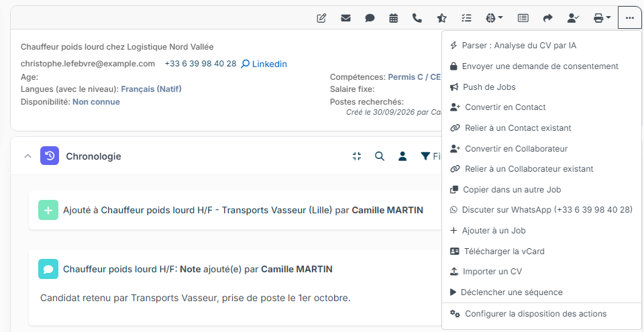Click the phone call icon
Viewport: 644px width, 332px height.
tap(417, 18)
